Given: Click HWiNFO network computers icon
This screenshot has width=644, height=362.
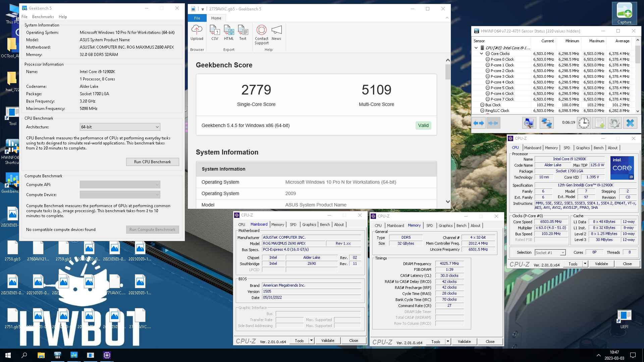Looking at the screenshot, I should point(546,123).
